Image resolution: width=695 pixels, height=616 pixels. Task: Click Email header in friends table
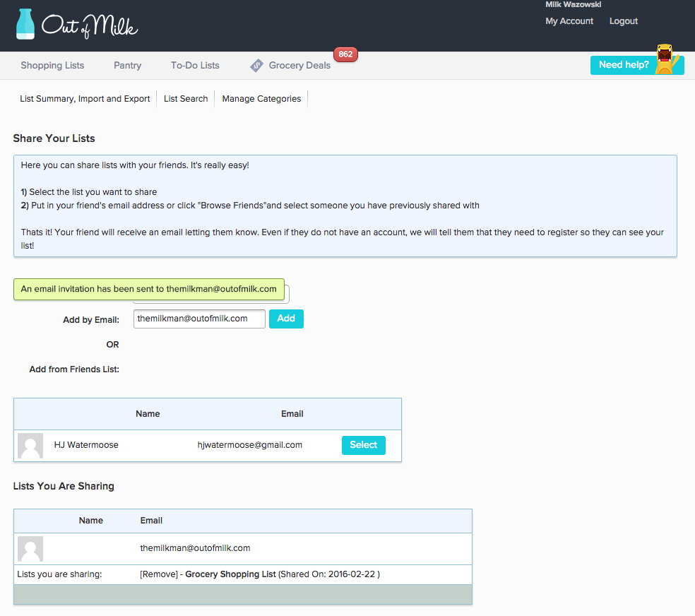coord(292,414)
